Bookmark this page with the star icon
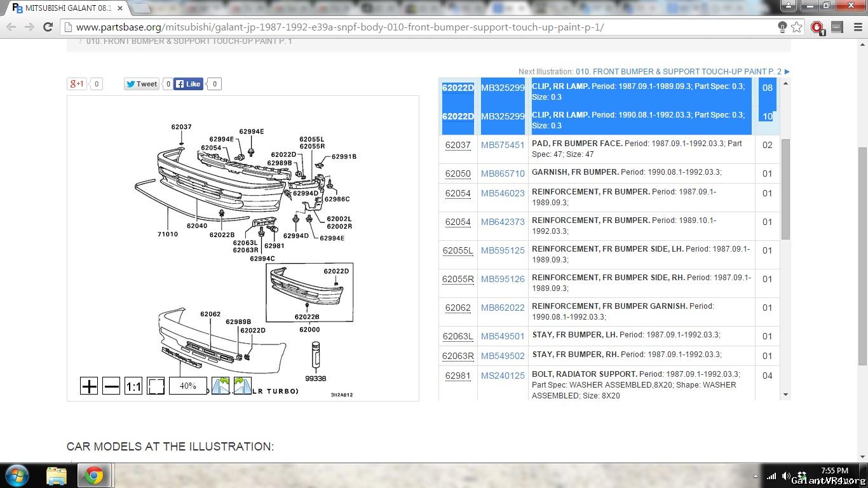868x488 pixels. coord(797,27)
